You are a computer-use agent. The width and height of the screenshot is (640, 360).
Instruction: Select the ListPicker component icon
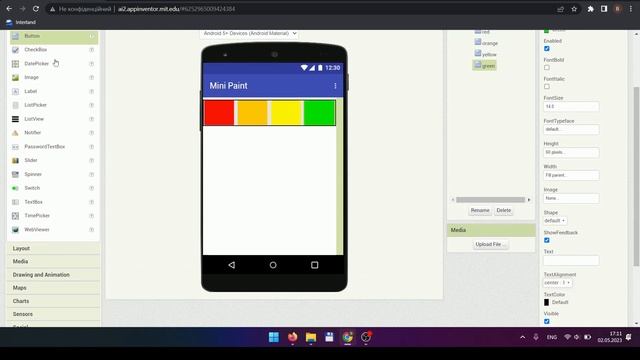(x=16, y=105)
